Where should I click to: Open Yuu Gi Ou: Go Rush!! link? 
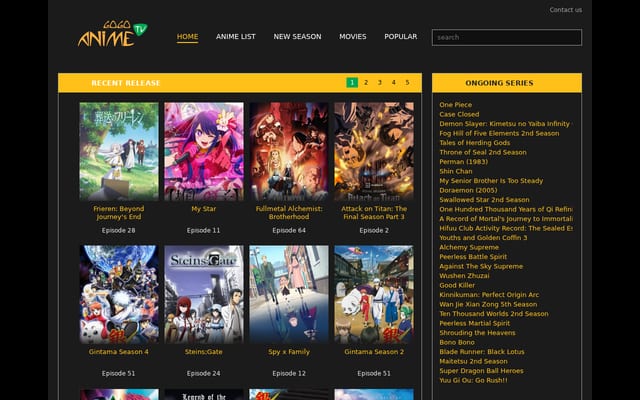[x=473, y=380]
